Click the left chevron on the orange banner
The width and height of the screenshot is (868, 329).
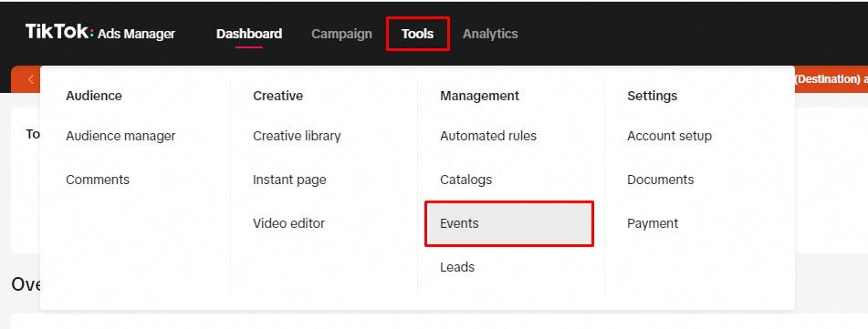coord(30,79)
